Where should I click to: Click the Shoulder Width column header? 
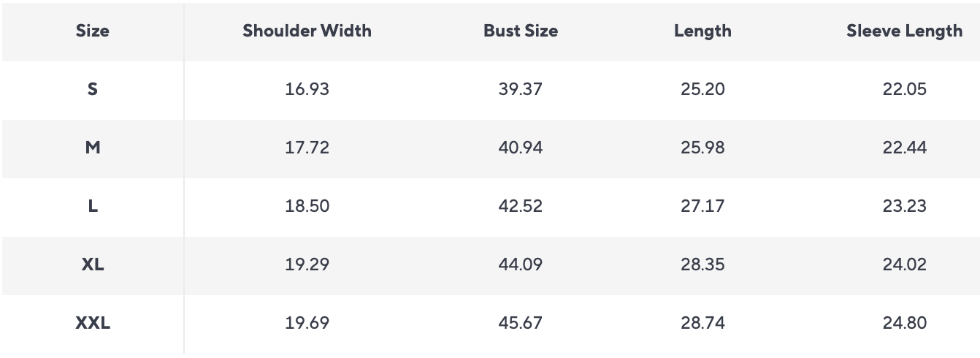pyautogui.click(x=307, y=31)
